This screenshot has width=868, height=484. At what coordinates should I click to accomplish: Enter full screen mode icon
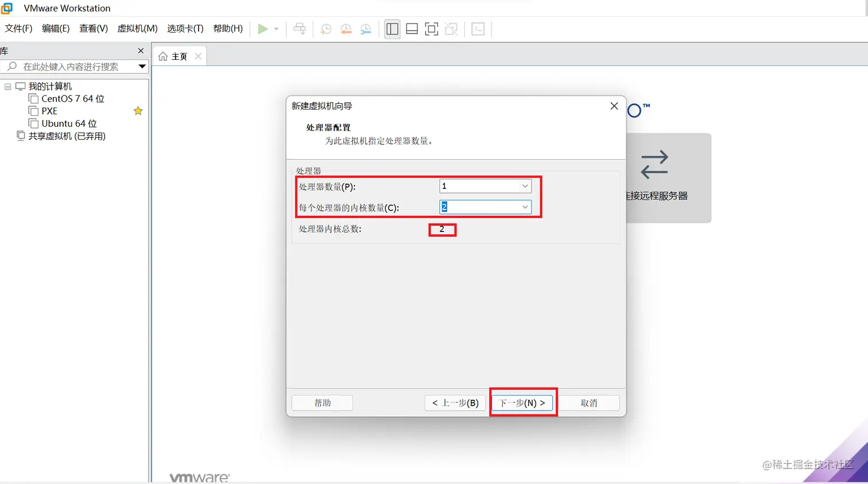coord(432,29)
